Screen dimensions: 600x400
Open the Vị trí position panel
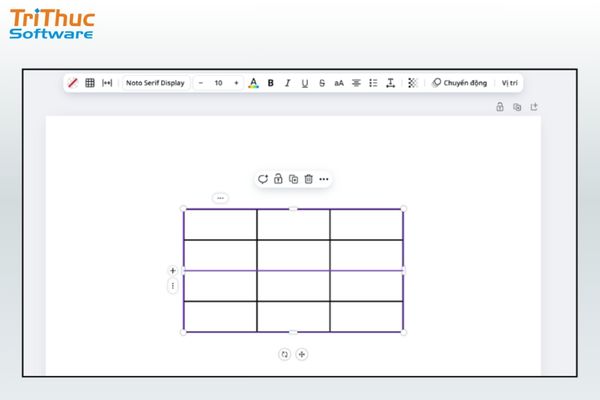[509, 83]
